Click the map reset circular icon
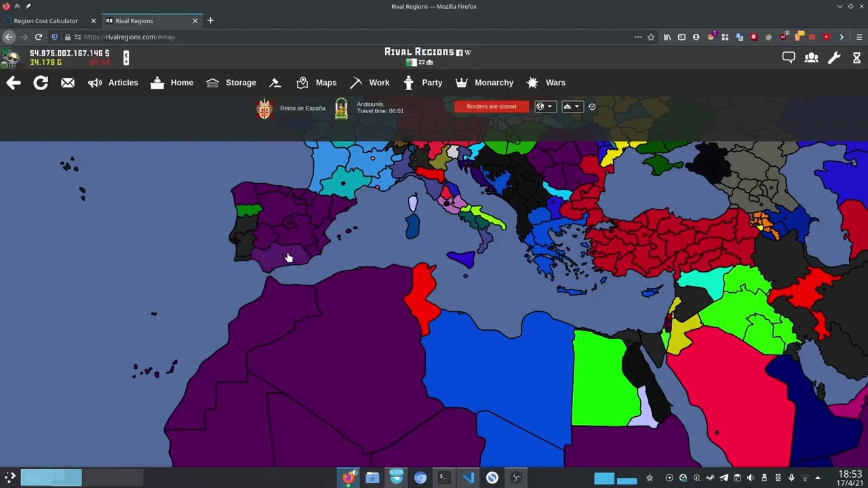 [592, 106]
